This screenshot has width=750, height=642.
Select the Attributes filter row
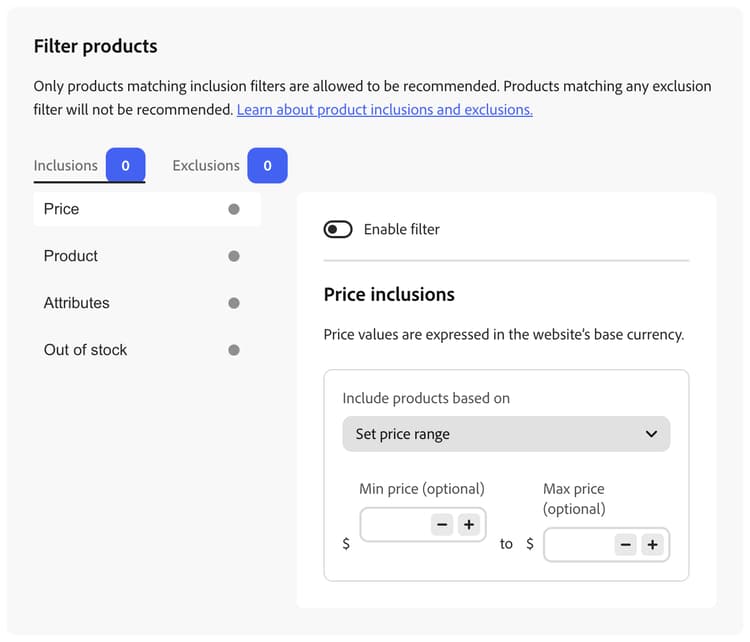coord(147,303)
